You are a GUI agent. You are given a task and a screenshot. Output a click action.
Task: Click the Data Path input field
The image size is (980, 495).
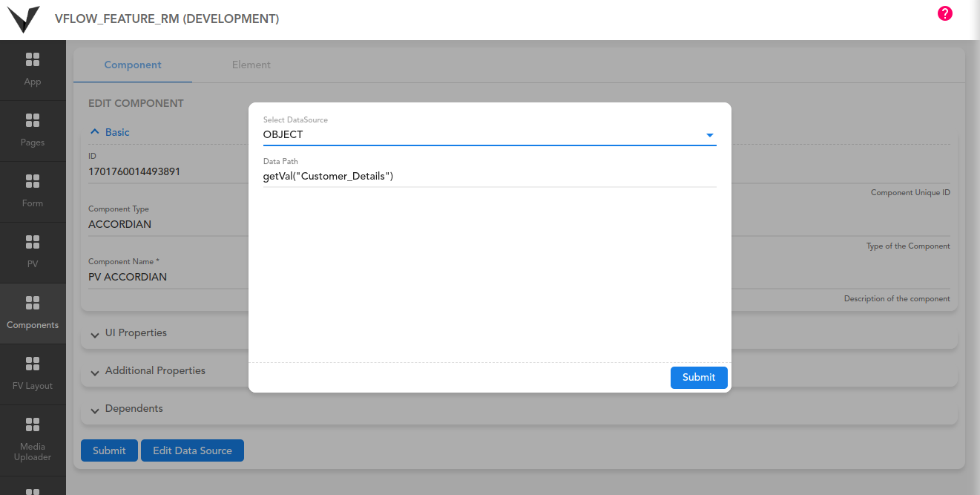490,177
